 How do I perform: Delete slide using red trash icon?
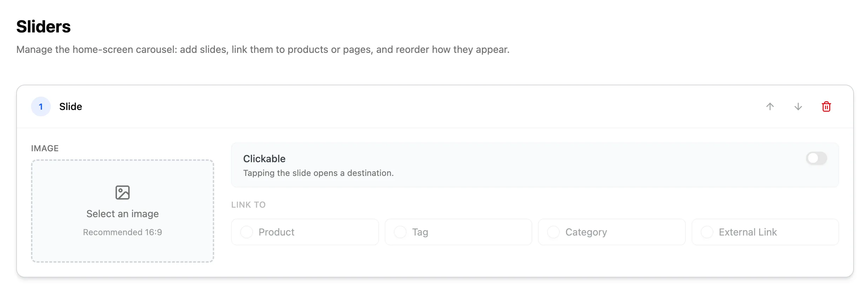point(826,106)
